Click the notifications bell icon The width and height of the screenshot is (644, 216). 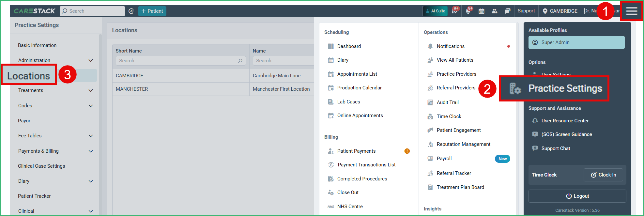[468, 11]
